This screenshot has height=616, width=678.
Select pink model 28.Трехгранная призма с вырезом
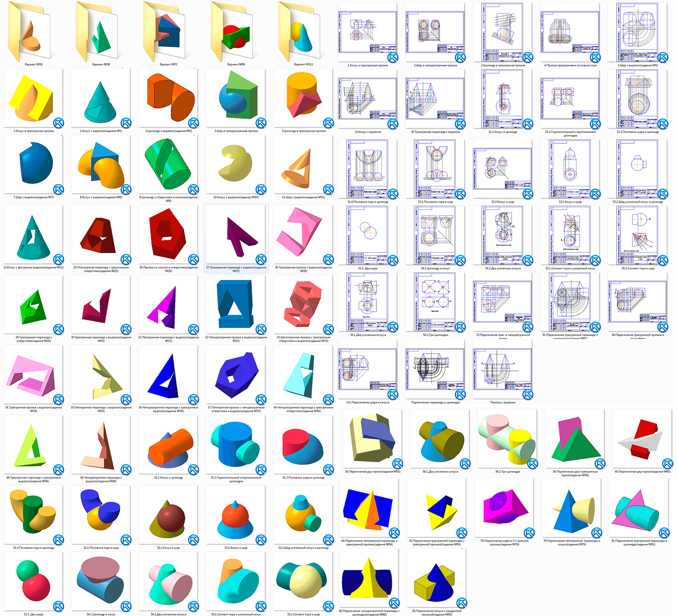(303, 235)
